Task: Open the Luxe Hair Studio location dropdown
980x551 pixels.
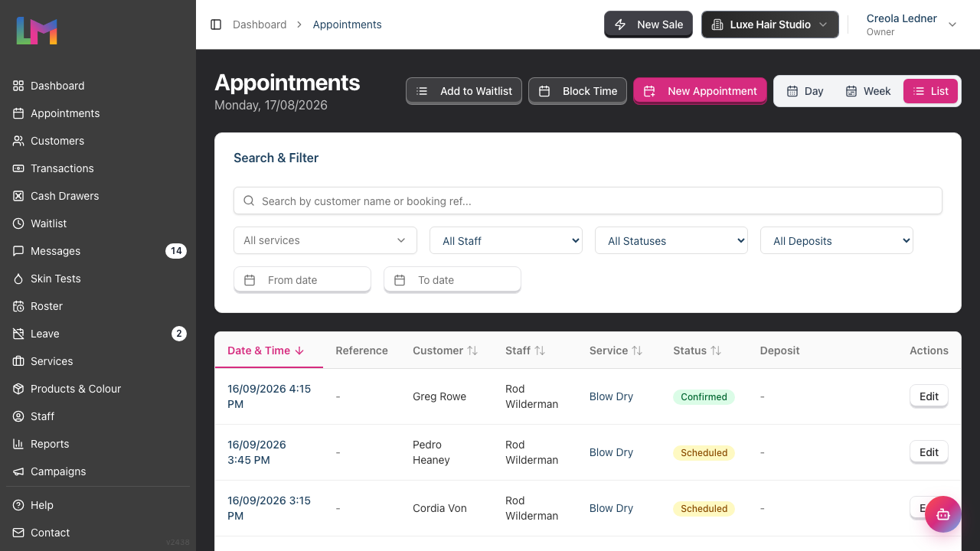Action: click(x=769, y=24)
